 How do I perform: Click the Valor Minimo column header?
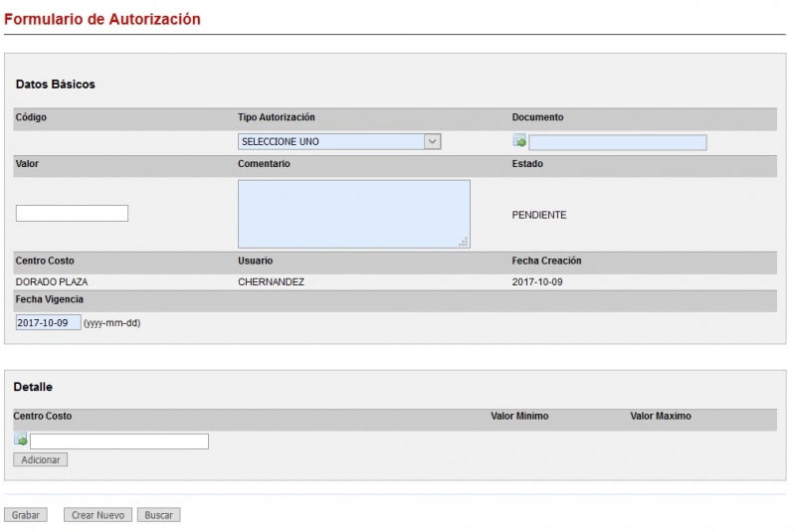(519, 416)
